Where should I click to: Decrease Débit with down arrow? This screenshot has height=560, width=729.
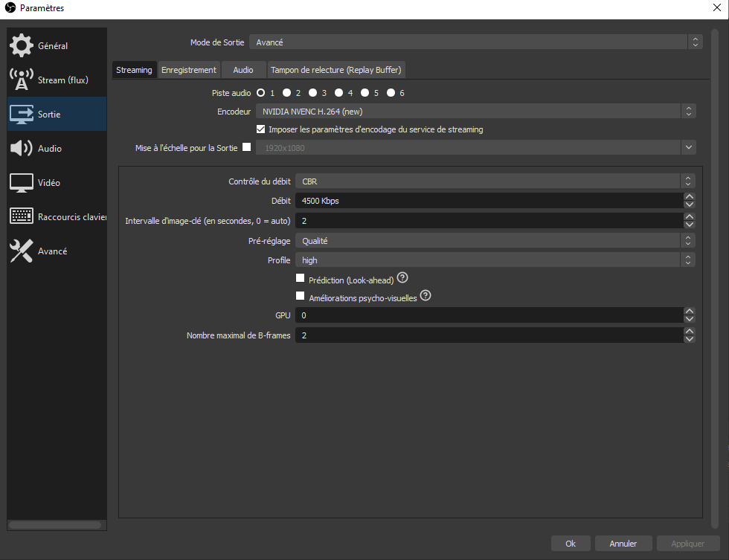click(x=690, y=205)
